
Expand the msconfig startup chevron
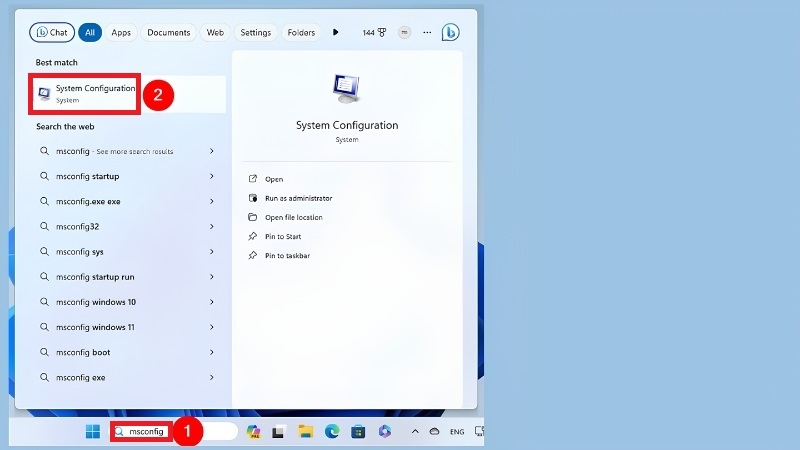(x=211, y=176)
